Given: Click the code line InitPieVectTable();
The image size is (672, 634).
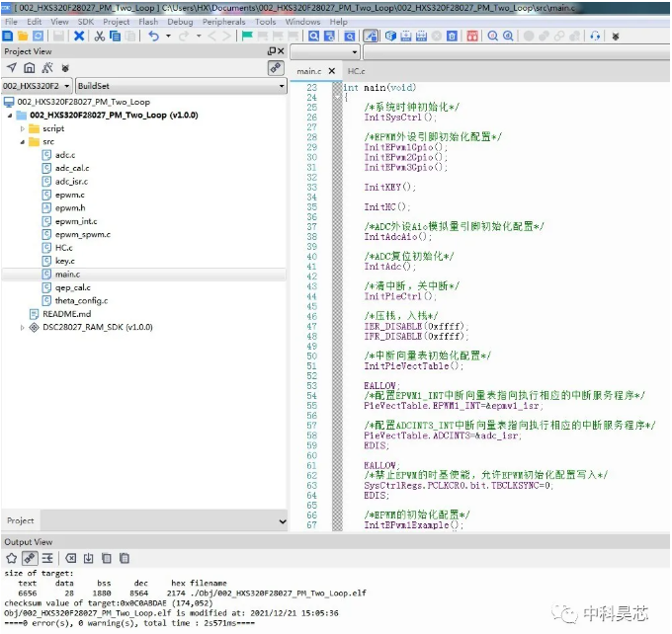Looking at the screenshot, I should 413,366.
